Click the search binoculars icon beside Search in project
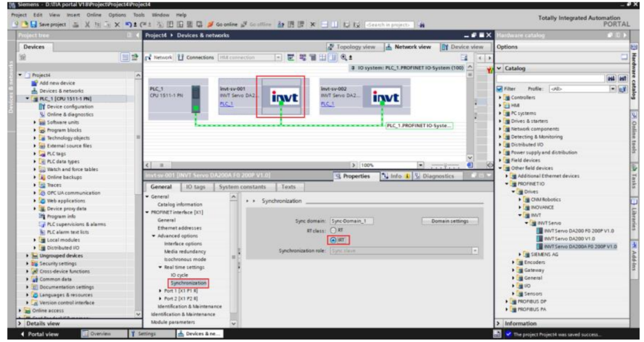 (421, 25)
